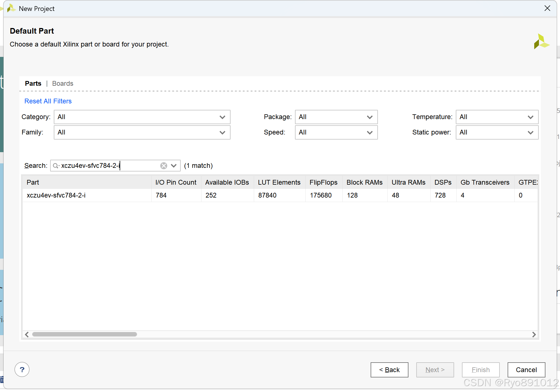
Task: Select the xczu4ev-sfvc784-2-i part row
Action: pos(56,195)
